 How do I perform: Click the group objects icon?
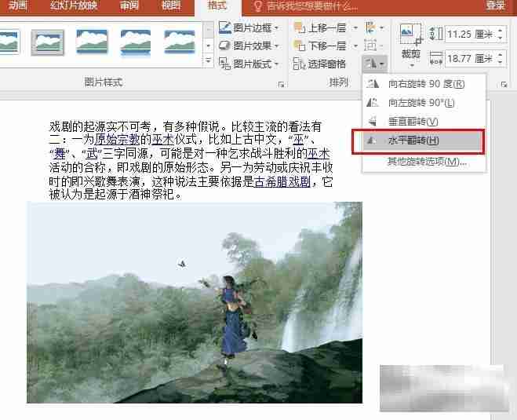coord(373,46)
